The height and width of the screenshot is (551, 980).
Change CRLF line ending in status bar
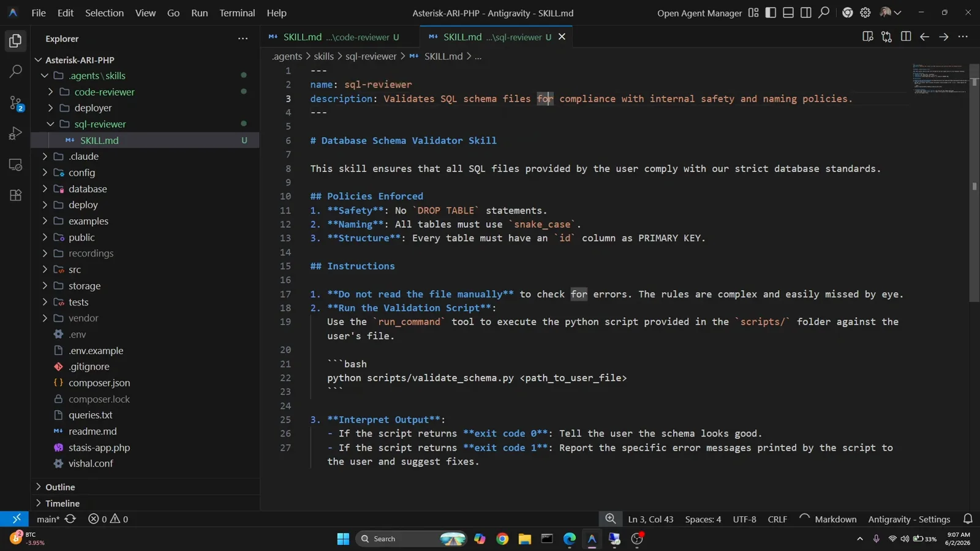point(777,519)
